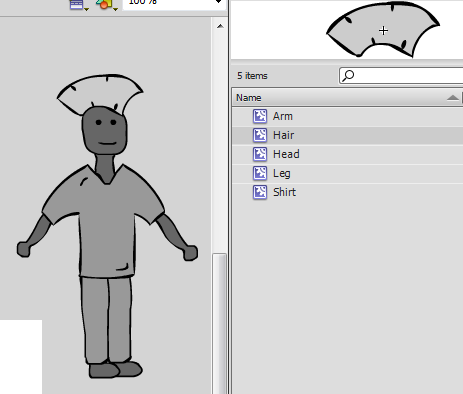The height and width of the screenshot is (394, 463).
Task: Select the Shirt library item
Action: (x=347, y=192)
